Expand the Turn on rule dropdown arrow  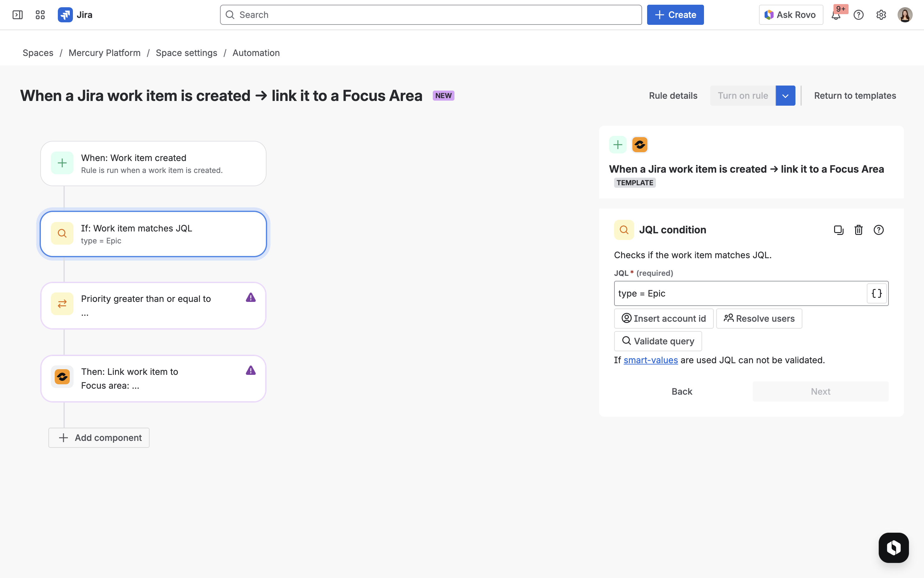(x=785, y=96)
